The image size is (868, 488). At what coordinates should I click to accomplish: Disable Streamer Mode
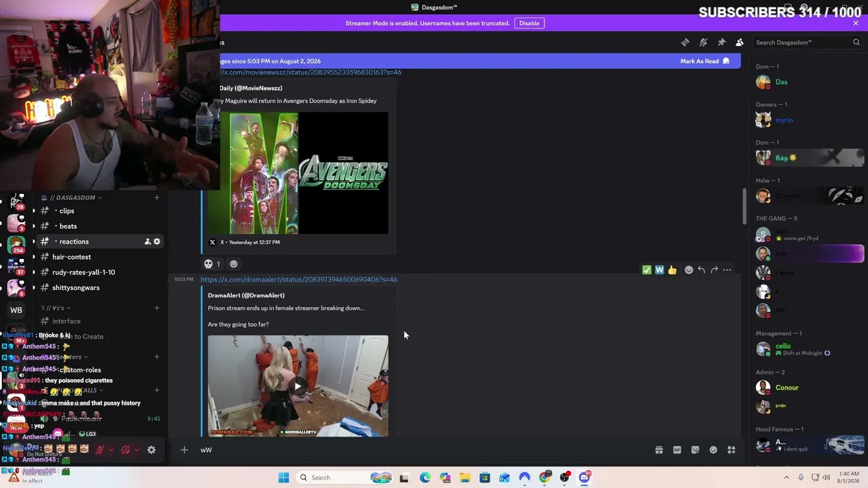[530, 23]
